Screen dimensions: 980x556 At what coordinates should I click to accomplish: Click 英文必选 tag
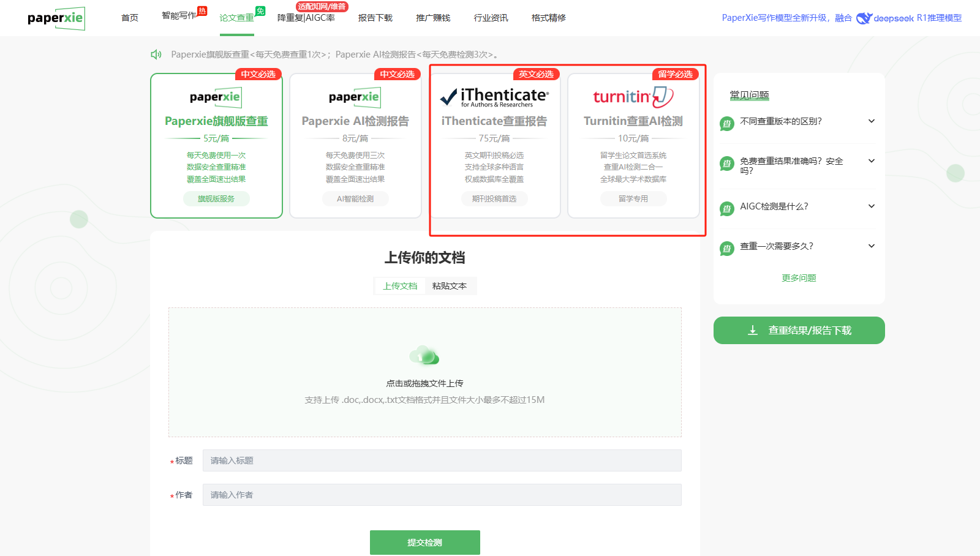[x=536, y=74]
